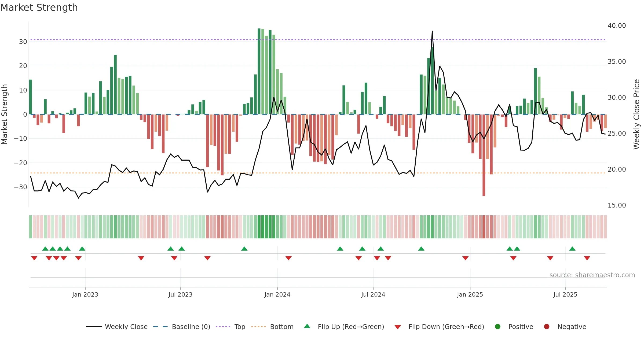Viewport: 644px width, 362px height.
Task: Click the tallest green bar in late 2023
Action: point(259,71)
